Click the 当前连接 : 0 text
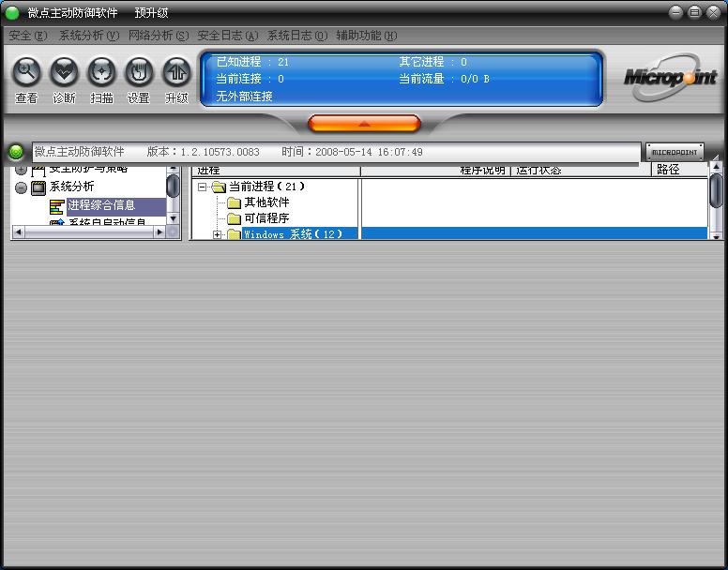This screenshot has height=570, width=728. coord(250,79)
